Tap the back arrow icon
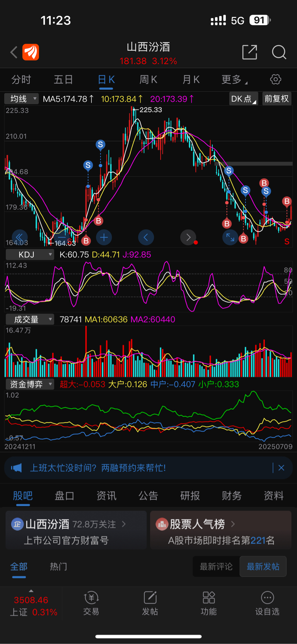297x644 pixels. (14, 52)
